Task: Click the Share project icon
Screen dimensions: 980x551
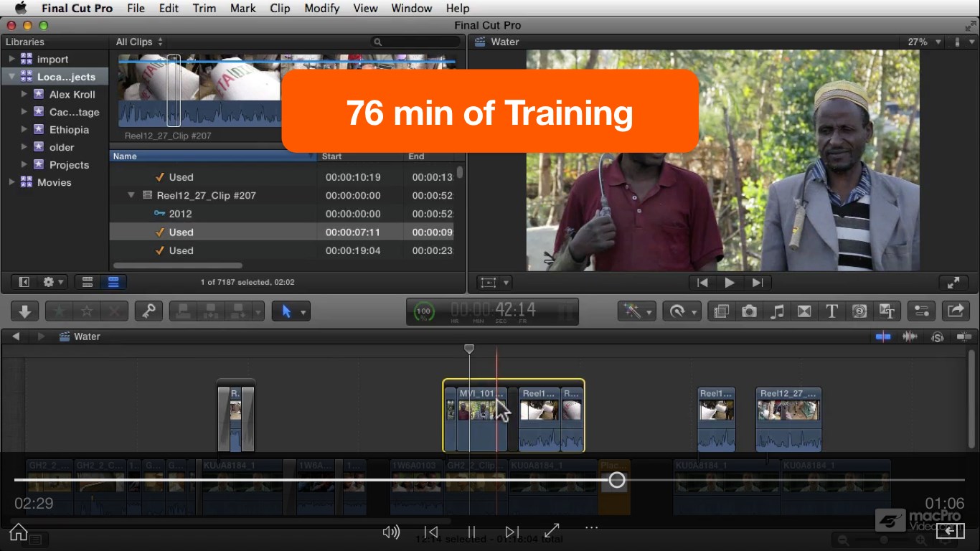Action: pos(955,311)
